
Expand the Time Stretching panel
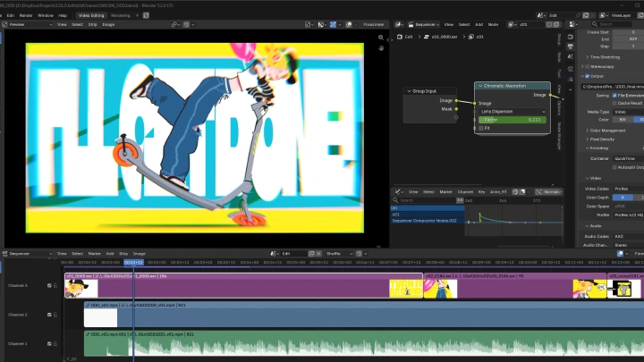[x=603, y=57]
